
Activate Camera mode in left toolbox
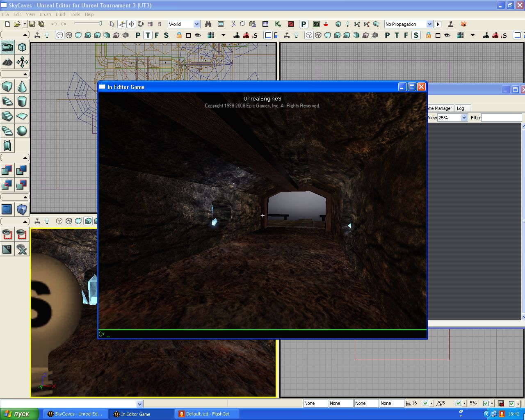tap(7, 47)
